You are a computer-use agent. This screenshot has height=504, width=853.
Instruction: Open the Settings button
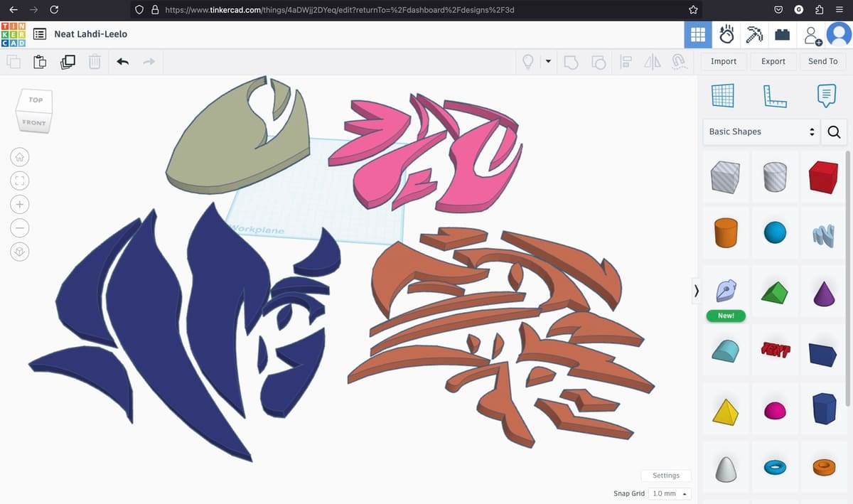point(666,476)
